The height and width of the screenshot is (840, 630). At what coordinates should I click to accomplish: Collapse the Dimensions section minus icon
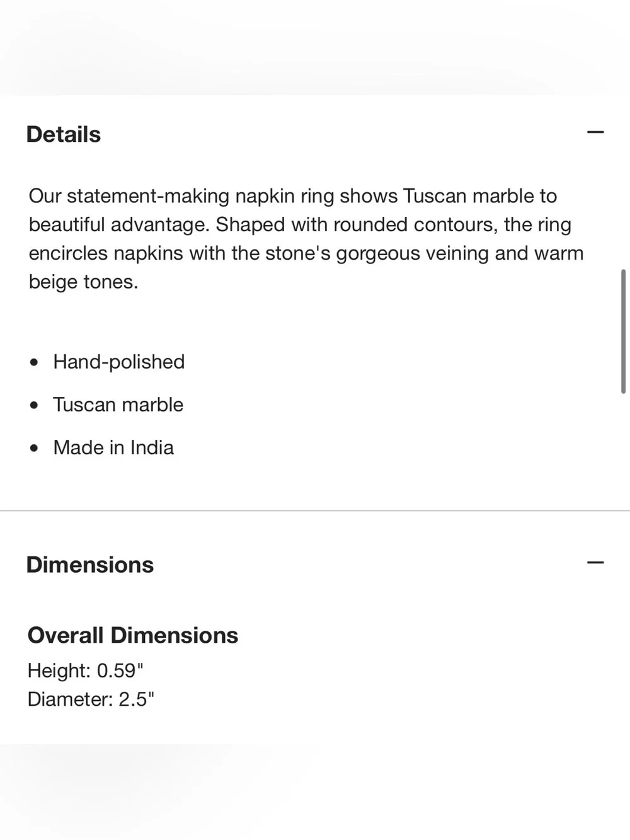coord(595,563)
